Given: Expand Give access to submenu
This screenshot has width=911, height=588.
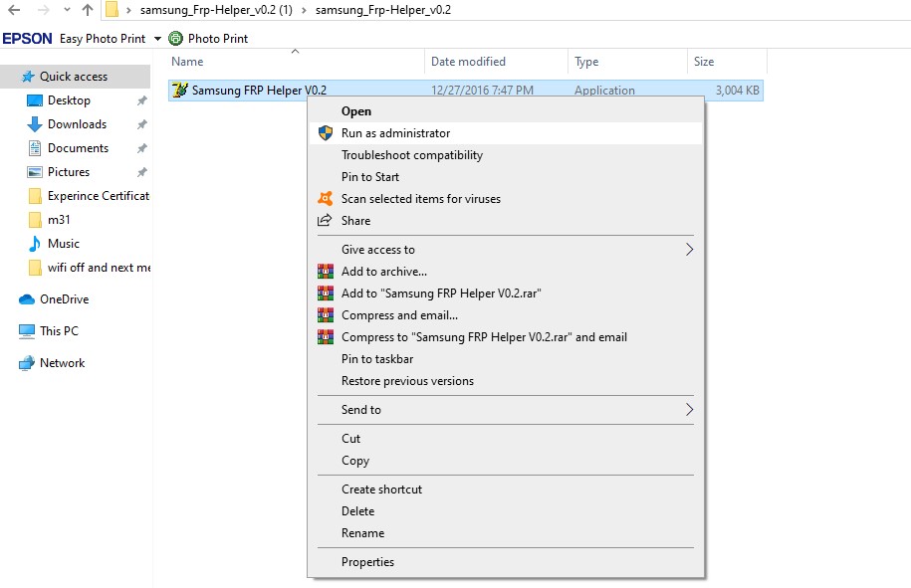Looking at the screenshot, I should [x=506, y=250].
